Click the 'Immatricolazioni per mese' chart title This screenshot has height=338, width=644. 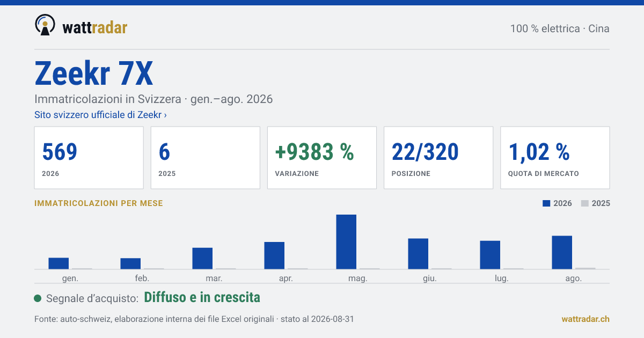coord(99,203)
